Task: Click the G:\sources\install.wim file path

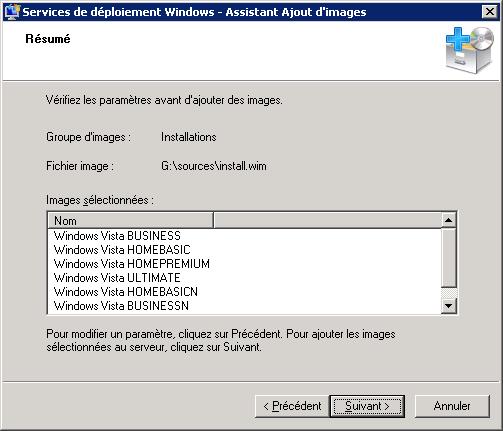Action: pyautogui.click(x=214, y=166)
